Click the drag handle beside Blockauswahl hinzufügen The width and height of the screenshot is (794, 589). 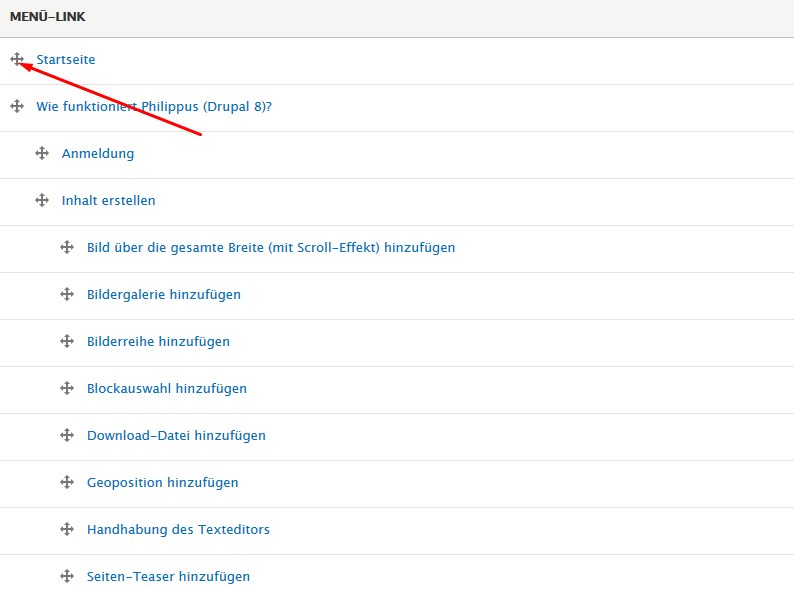67,388
